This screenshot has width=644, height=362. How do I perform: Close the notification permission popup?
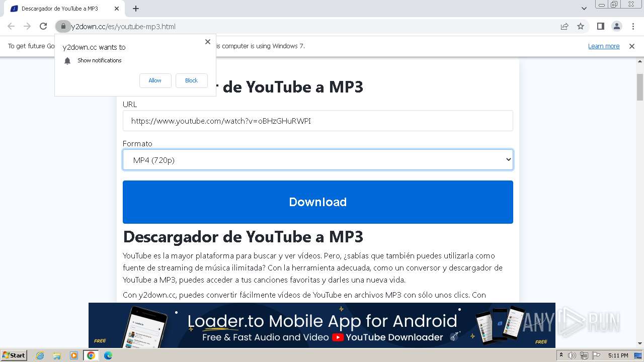pyautogui.click(x=208, y=42)
